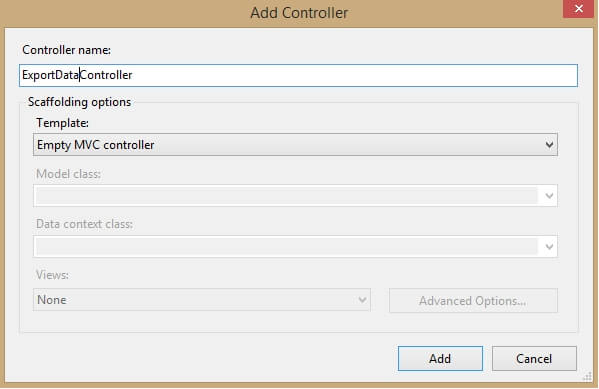
Task: Click the Controller name label
Action: coord(66,50)
